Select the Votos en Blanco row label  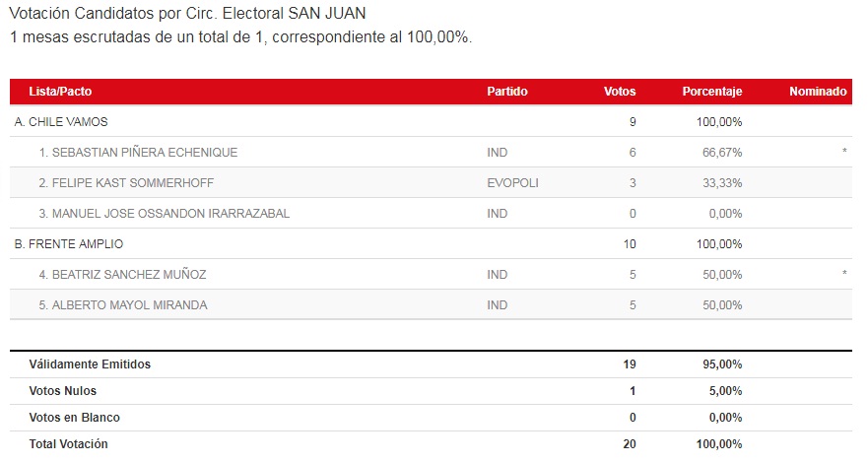point(75,418)
